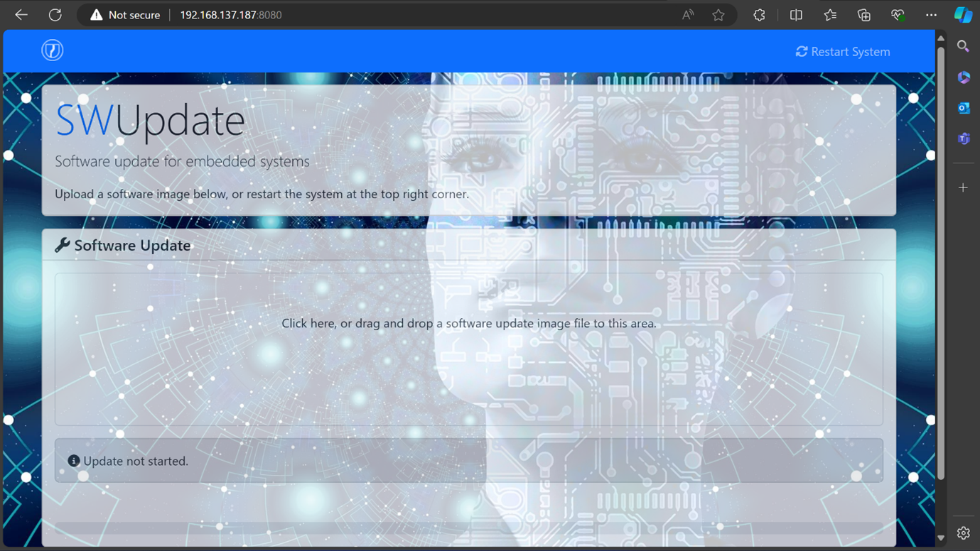Open Outlook from the sidebar
This screenshot has height=551, width=980.
tap(963, 107)
